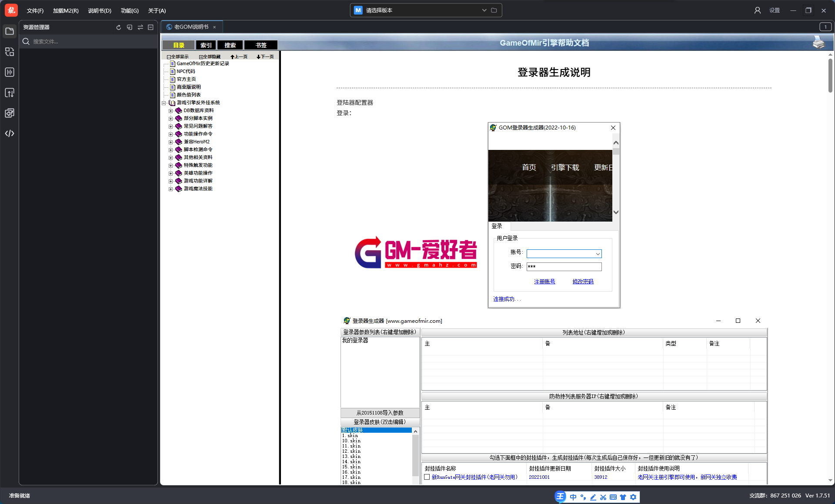Click the 交流群: 867 251 026 status text
This screenshot has width=835, height=504.
click(x=775, y=496)
